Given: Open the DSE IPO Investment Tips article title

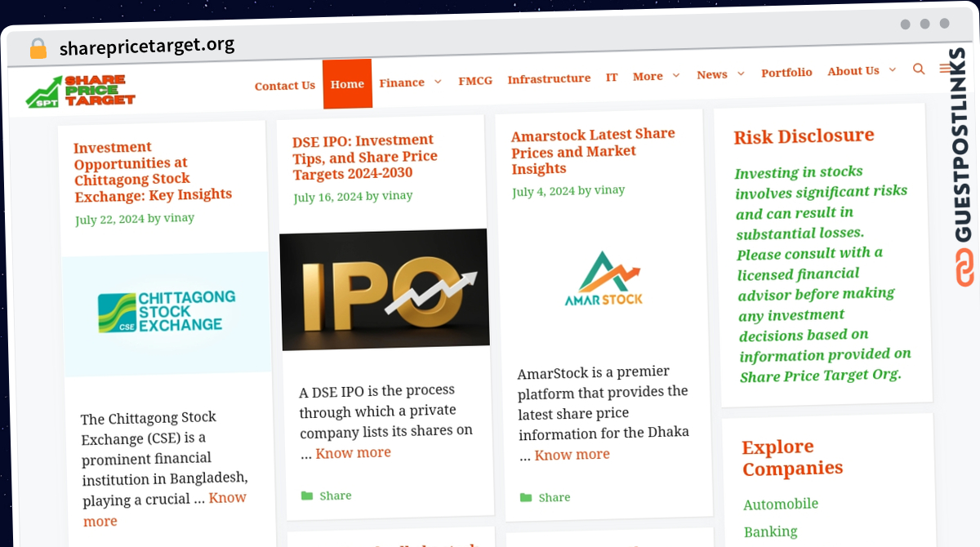Looking at the screenshot, I should point(364,157).
